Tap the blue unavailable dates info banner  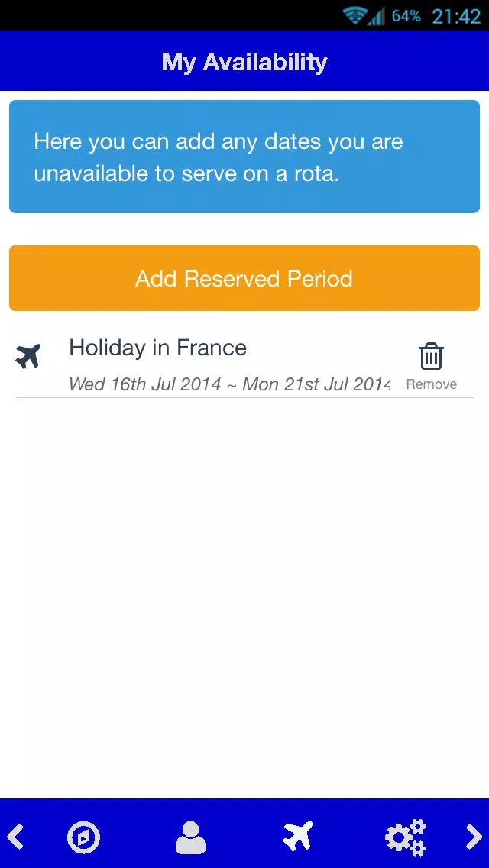(244, 157)
